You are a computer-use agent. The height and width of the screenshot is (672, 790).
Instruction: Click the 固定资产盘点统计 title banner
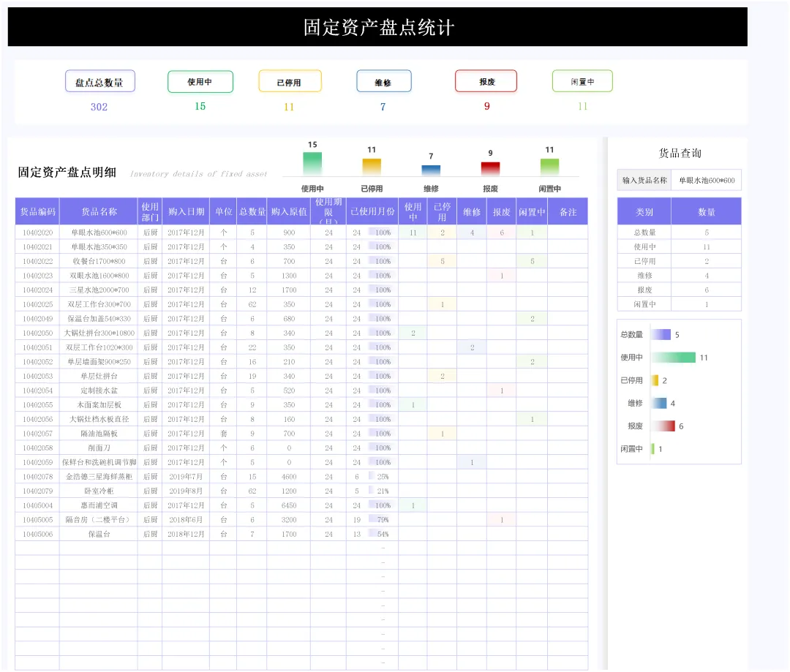pyautogui.click(x=377, y=27)
